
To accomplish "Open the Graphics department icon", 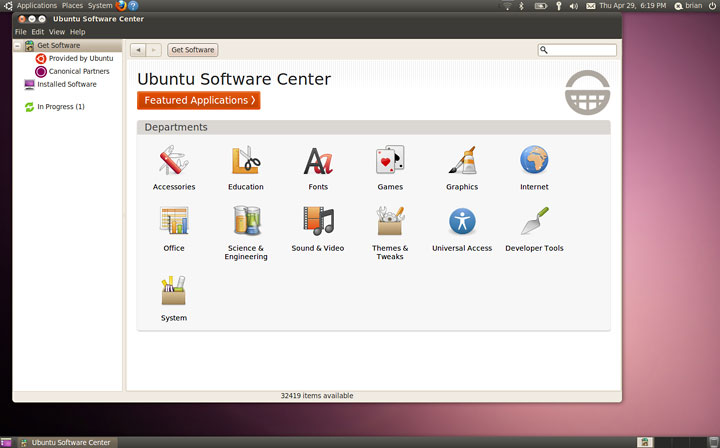I will 462,160.
